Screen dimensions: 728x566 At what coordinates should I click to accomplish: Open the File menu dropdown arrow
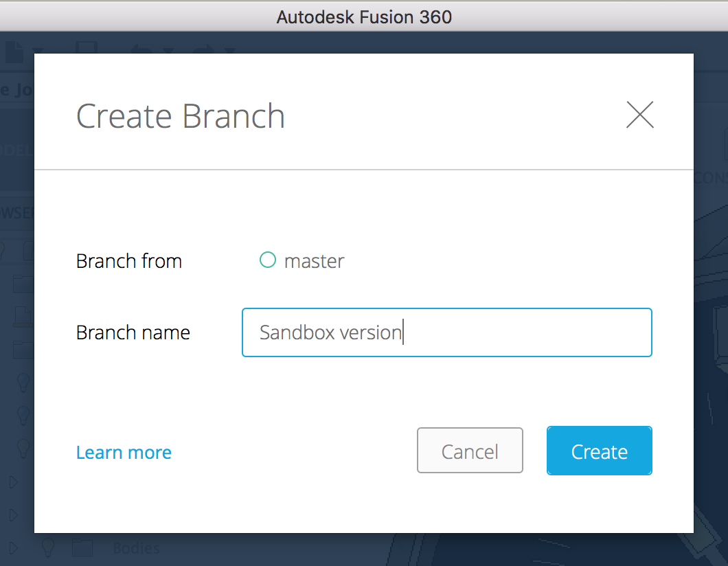[x=38, y=51]
